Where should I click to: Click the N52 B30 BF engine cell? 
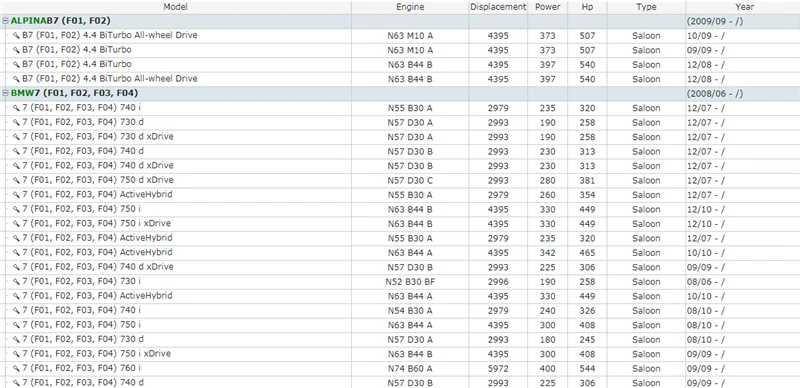click(410, 282)
